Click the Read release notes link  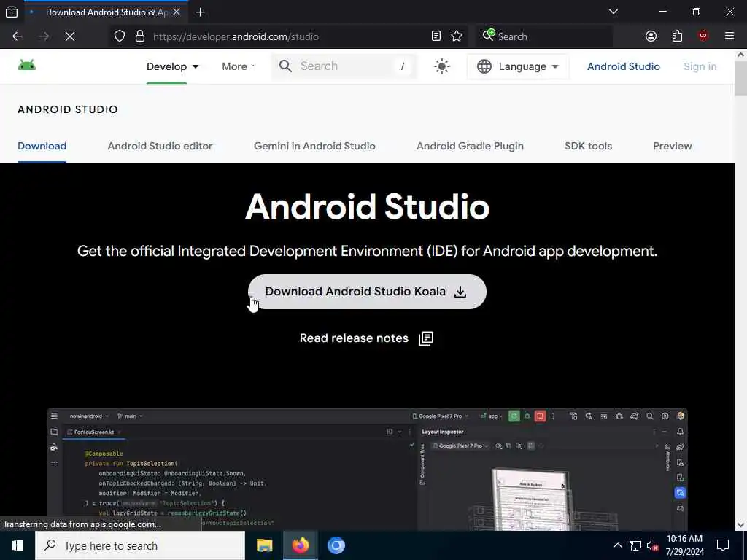(366, 338)
